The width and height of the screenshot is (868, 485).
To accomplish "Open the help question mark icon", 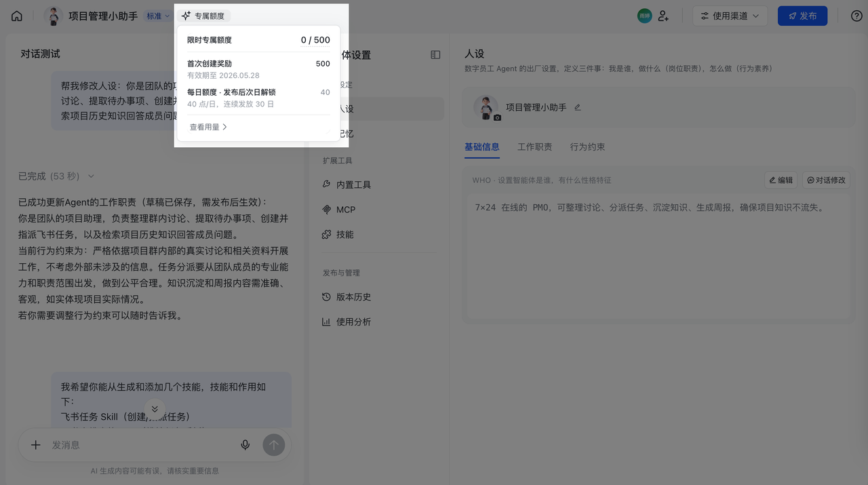I will (x=856, y=16).
